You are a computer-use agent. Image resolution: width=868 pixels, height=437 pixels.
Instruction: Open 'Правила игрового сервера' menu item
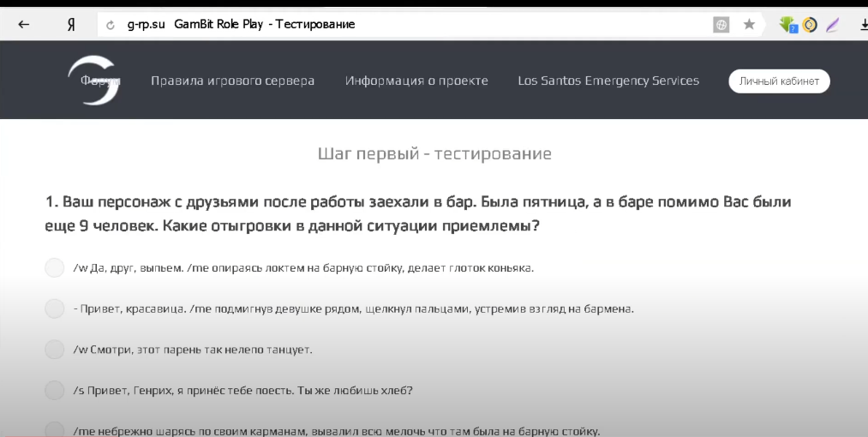(232, 81)
